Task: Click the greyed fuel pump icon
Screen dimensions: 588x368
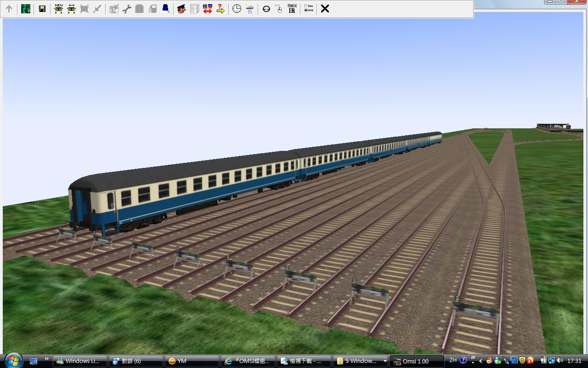Action: [153, 9]
